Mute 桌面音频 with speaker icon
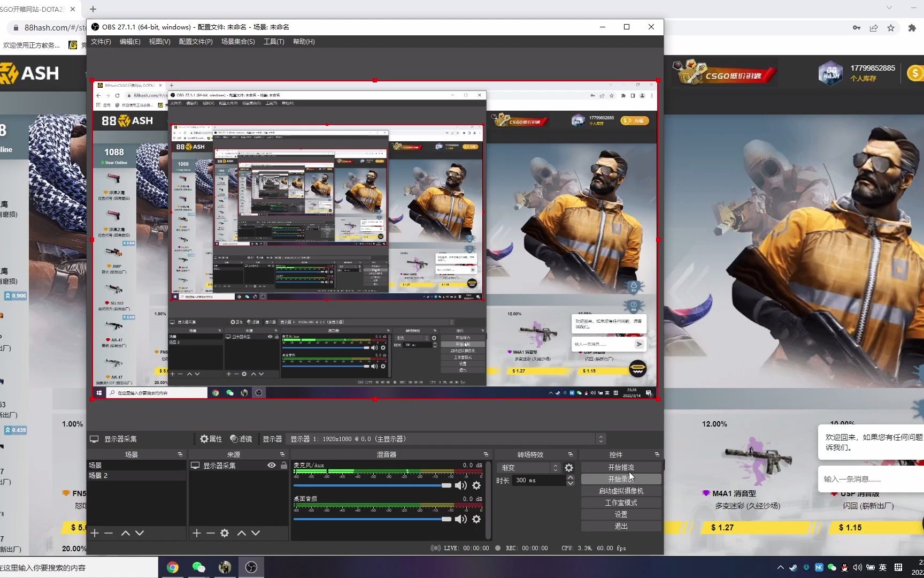This screenshot has width=924, height=578. (460, 519)
